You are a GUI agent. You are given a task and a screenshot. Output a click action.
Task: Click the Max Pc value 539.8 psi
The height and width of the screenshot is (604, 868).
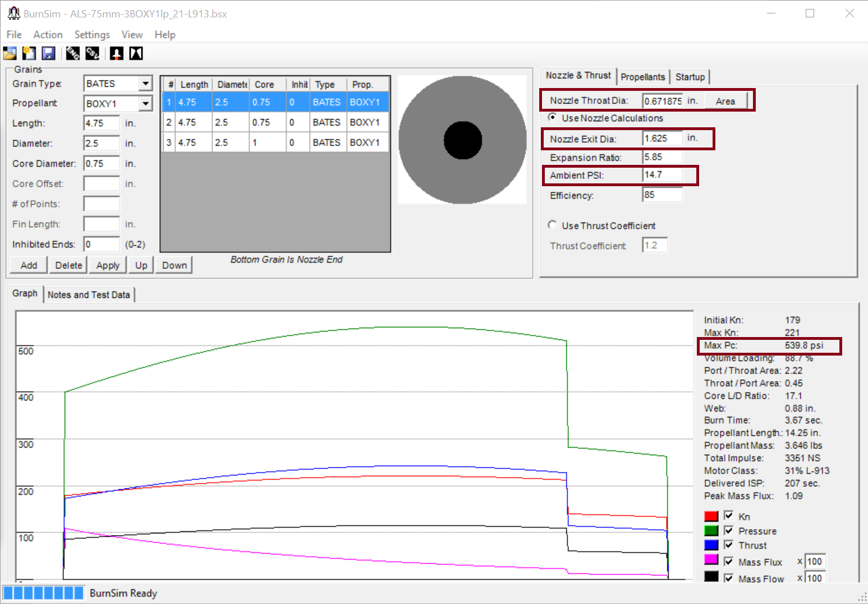tap(804, 345)
